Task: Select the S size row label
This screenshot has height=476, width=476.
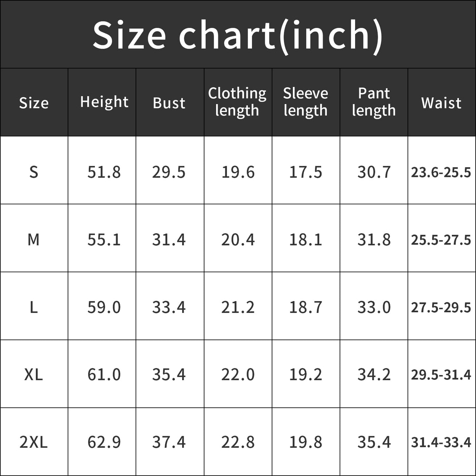Action: [34, 172]
